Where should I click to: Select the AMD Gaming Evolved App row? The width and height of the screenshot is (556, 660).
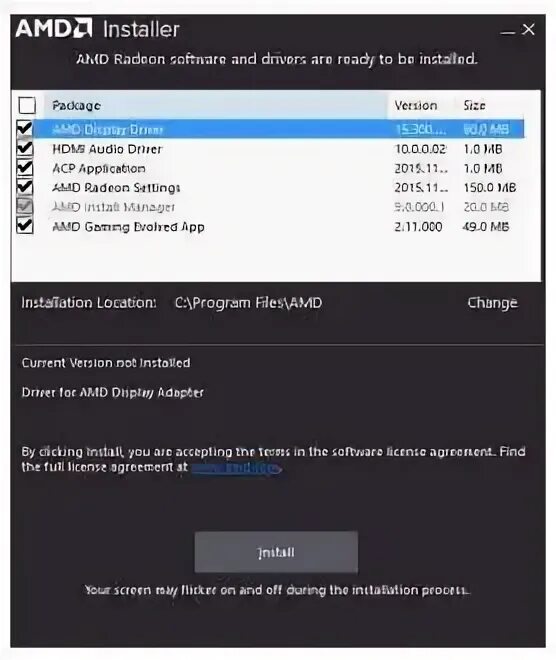[x=279, y=226]
